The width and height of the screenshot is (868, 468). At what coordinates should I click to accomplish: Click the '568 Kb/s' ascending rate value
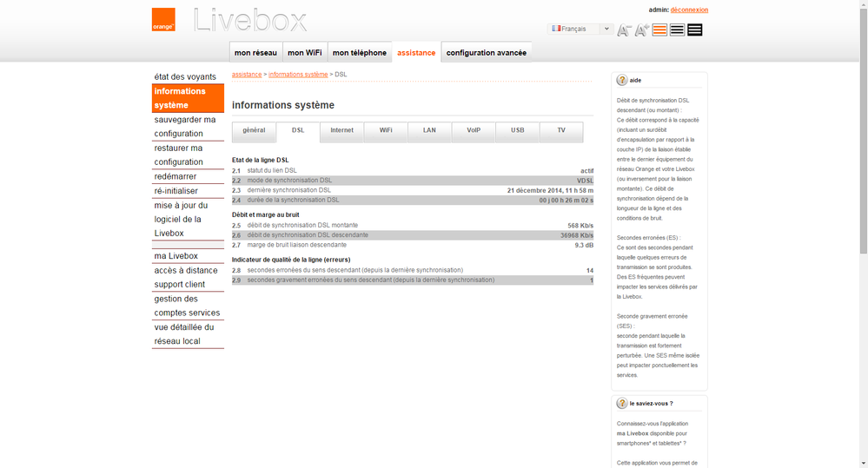click(580, 225)
